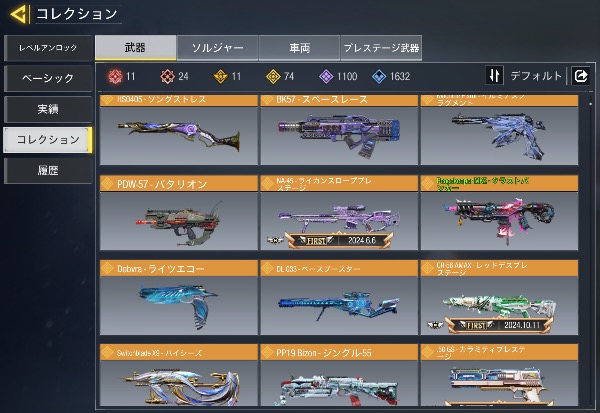Open the プレステージ武器 tab
Viewport: 600px width, 413px height.
(381, 48)
